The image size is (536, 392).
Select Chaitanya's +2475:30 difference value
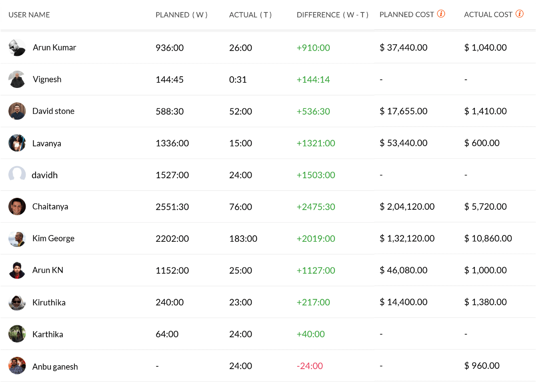[316, 207]
